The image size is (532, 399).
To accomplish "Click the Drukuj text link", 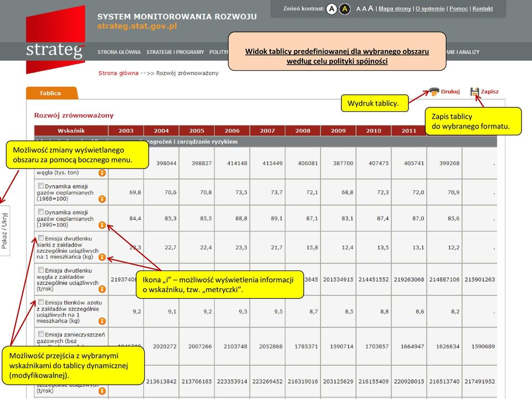I will pos(450,91).
